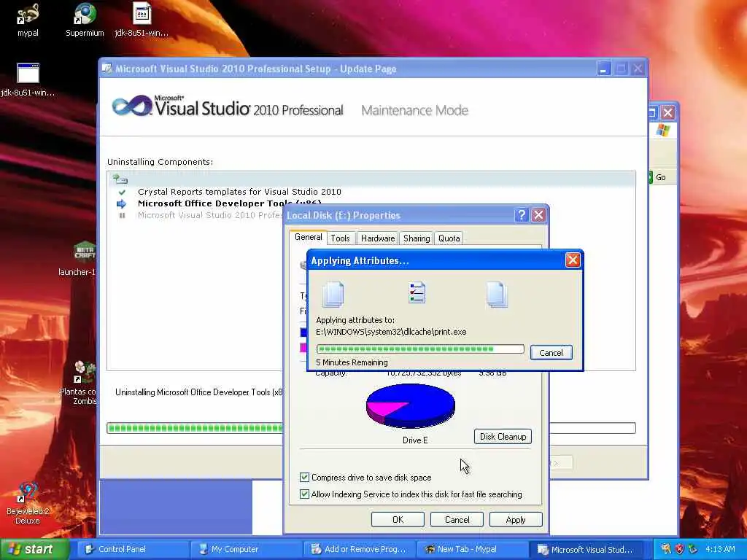Click the 'Drive E' label under pie chart
747x560 pixels.
(415, 440)
